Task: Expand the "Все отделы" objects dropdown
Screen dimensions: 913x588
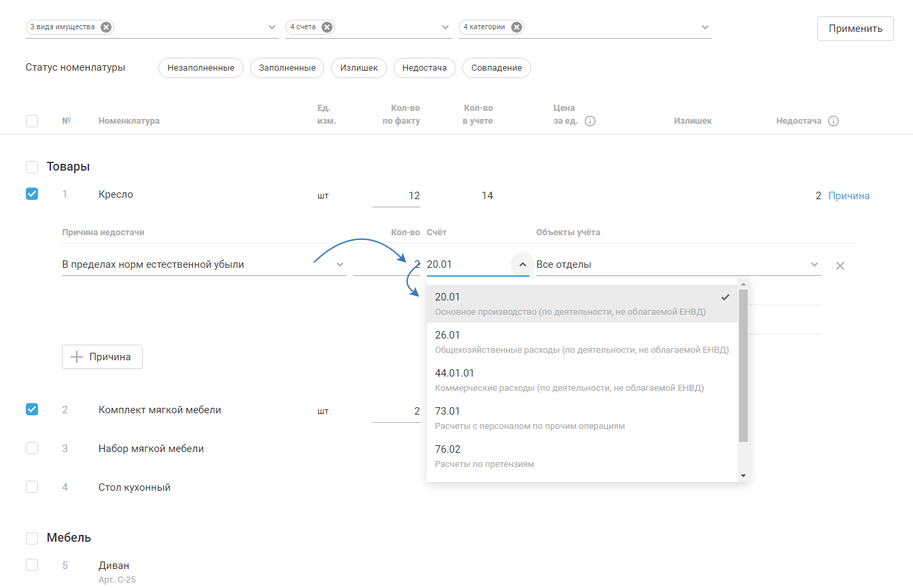Action: 814,264
